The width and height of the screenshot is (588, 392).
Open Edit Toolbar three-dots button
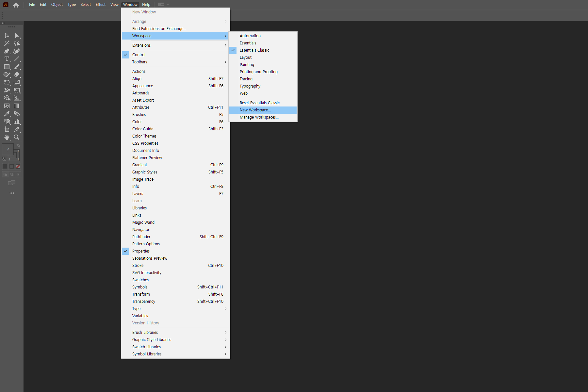[x=12, y=193]
